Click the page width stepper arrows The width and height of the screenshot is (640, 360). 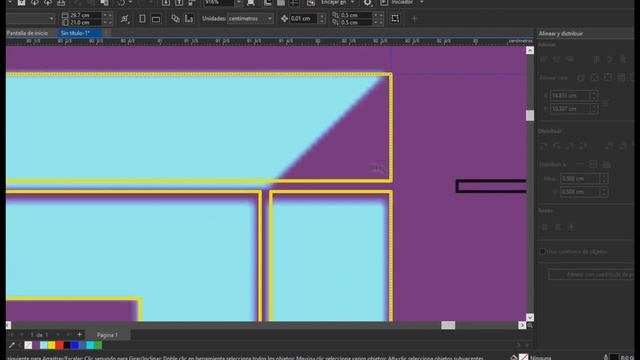pyautogui.click(x=108, y=15)
